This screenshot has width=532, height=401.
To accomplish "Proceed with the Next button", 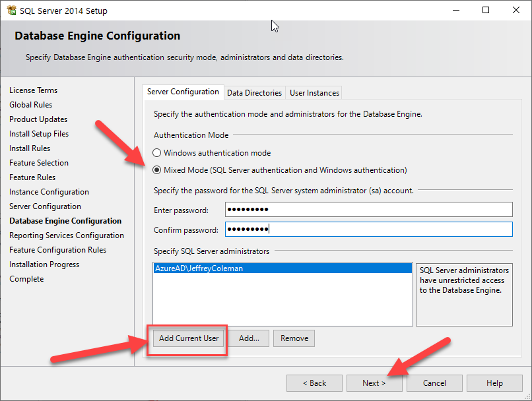I will [x=374, y=383].
